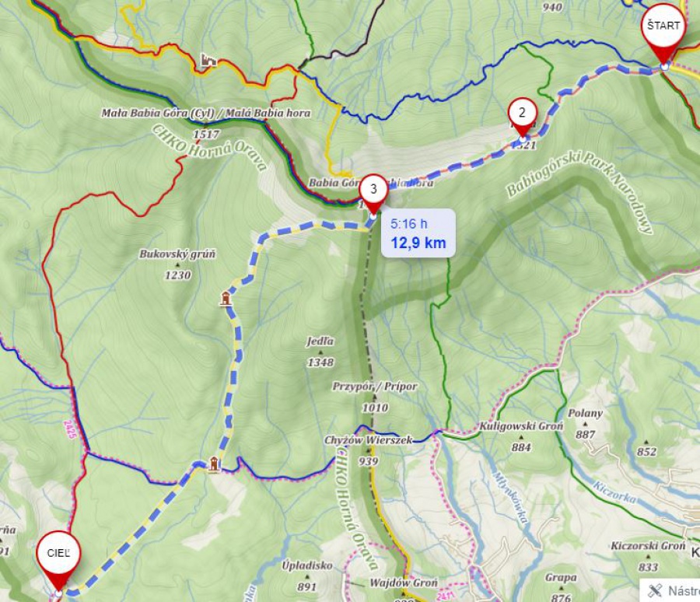The image size is (700, 602).
Task: Click the Kiczorski Groń peak label
Action: [648, 546]
